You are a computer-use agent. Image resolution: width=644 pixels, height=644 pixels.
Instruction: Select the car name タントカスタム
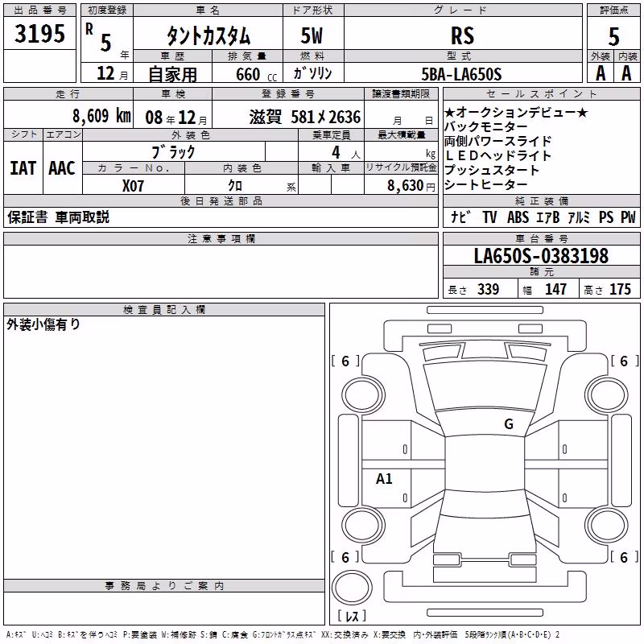tap(208, 35)
